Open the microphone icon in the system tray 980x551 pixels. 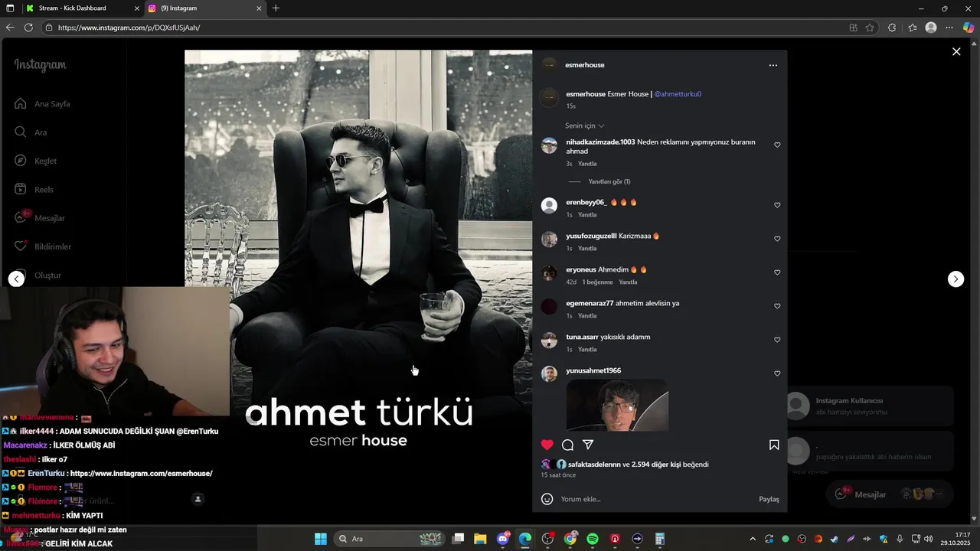(900, 539)
